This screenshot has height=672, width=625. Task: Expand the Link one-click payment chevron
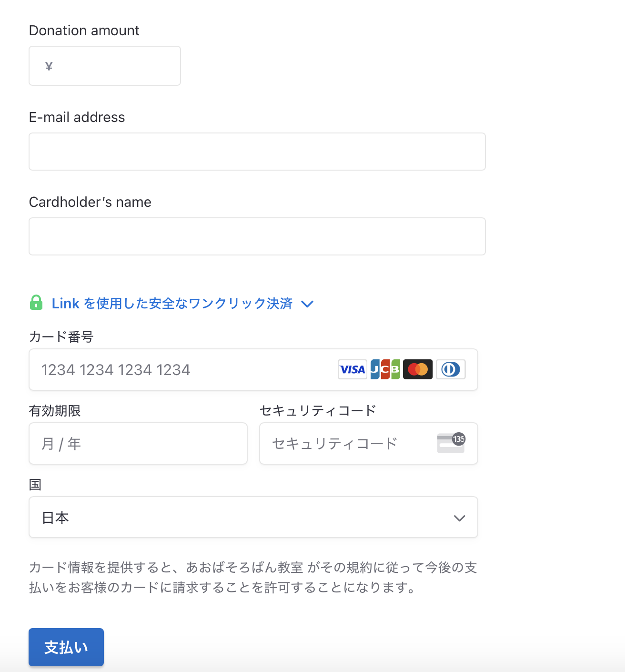coord(308,304)
